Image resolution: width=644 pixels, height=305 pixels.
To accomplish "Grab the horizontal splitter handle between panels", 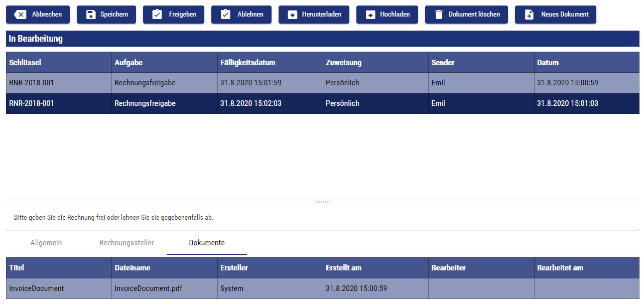I will point(322,202).
